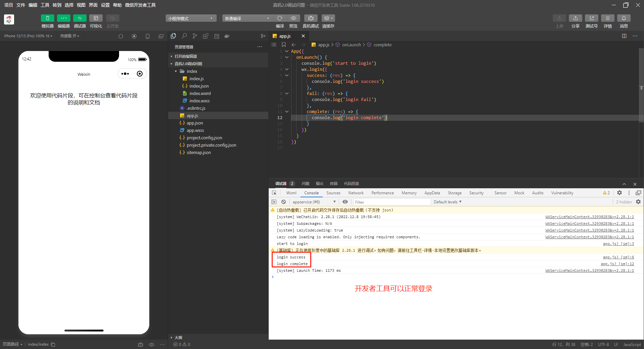Viewport: 644px width, 349px height.
Task: Detach the simulator into separate window
Action: pos(161,36)
